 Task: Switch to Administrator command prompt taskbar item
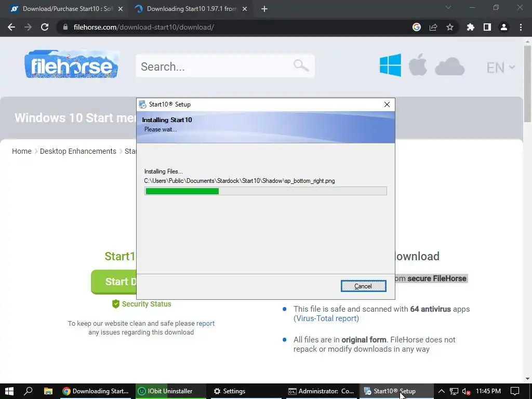[321, 391]
